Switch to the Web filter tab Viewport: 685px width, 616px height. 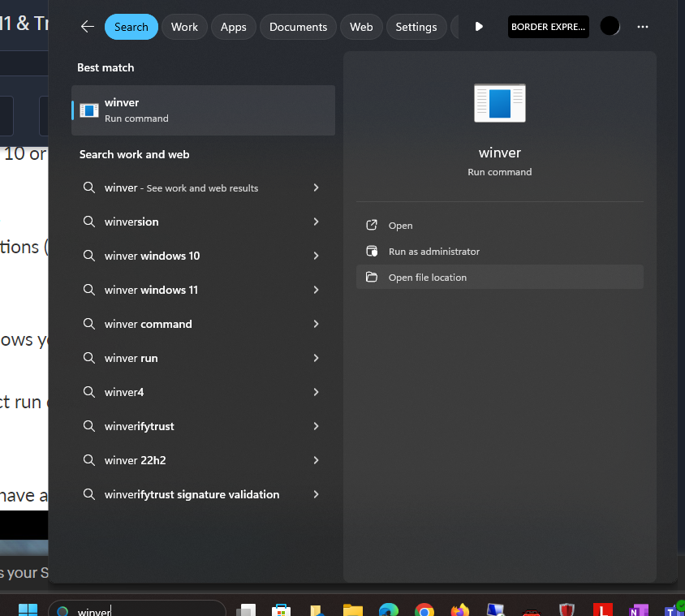point(361,27)
